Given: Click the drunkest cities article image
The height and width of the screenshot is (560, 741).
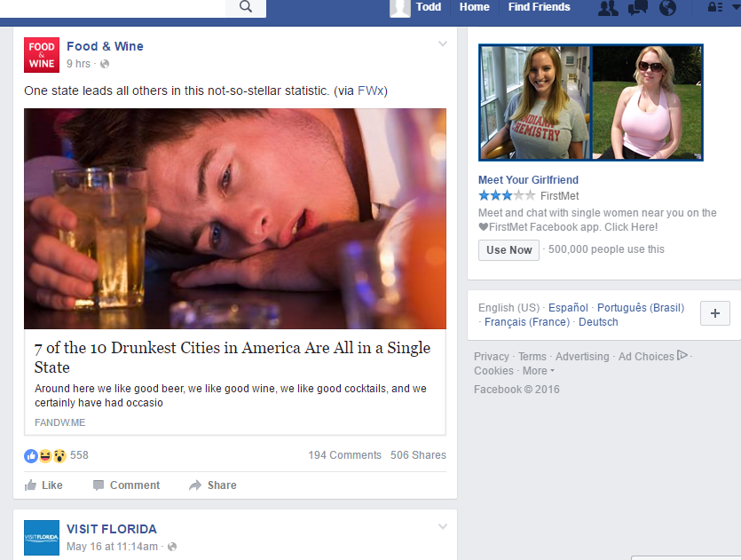Looking at the screenshot, I should point(234,218).
